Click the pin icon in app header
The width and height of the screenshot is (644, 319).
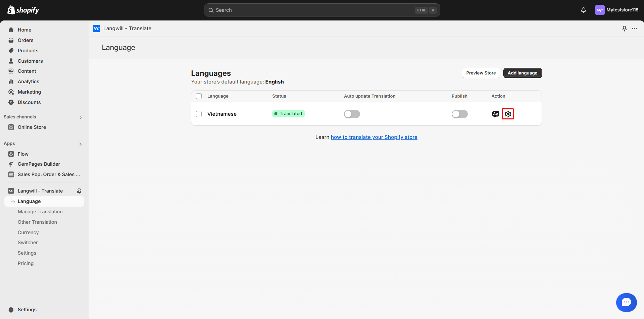coord(624,29)
